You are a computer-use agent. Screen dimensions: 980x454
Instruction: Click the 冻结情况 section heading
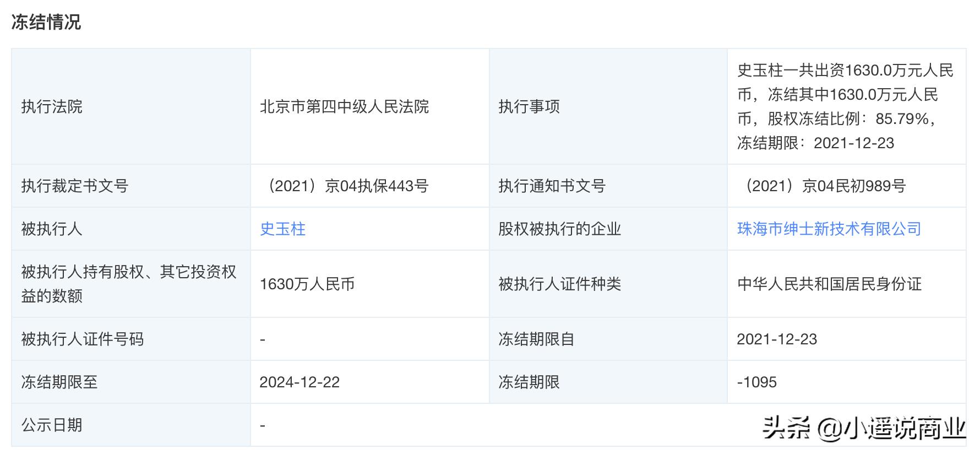pos(46,22)
